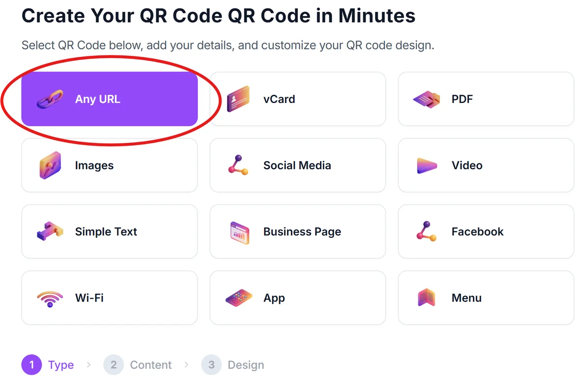Screen dimensions: 588x390
Task: Select the Any URL QR code type
Action: pos(109,99)
